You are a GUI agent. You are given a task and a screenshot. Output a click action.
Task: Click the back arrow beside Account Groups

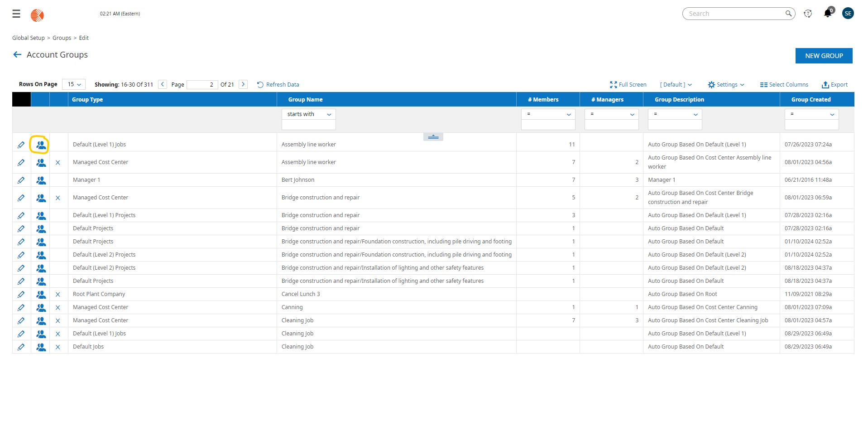17,55
